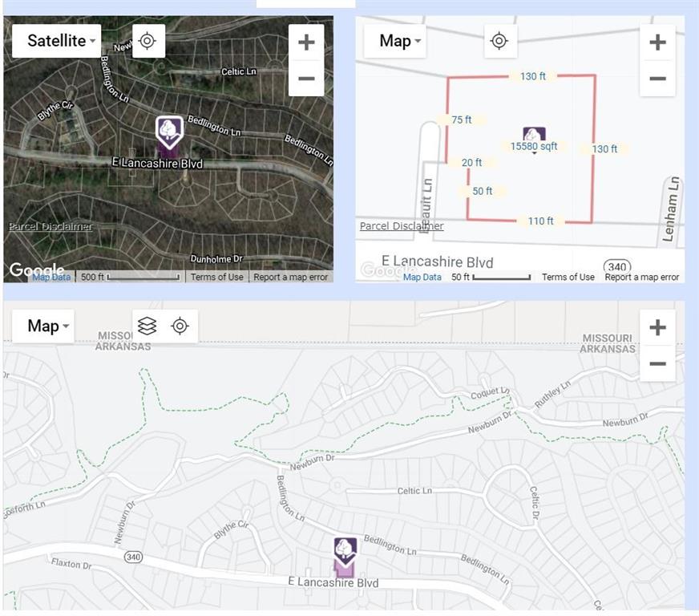699x616 pixels.
Task: Click Blythe Cir label on bottom map
Action: 232,529
